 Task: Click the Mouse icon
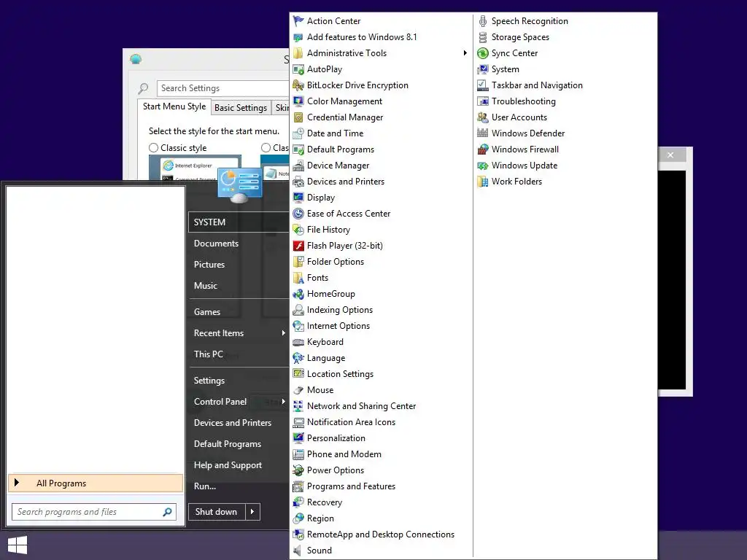[x=298, y=390]
